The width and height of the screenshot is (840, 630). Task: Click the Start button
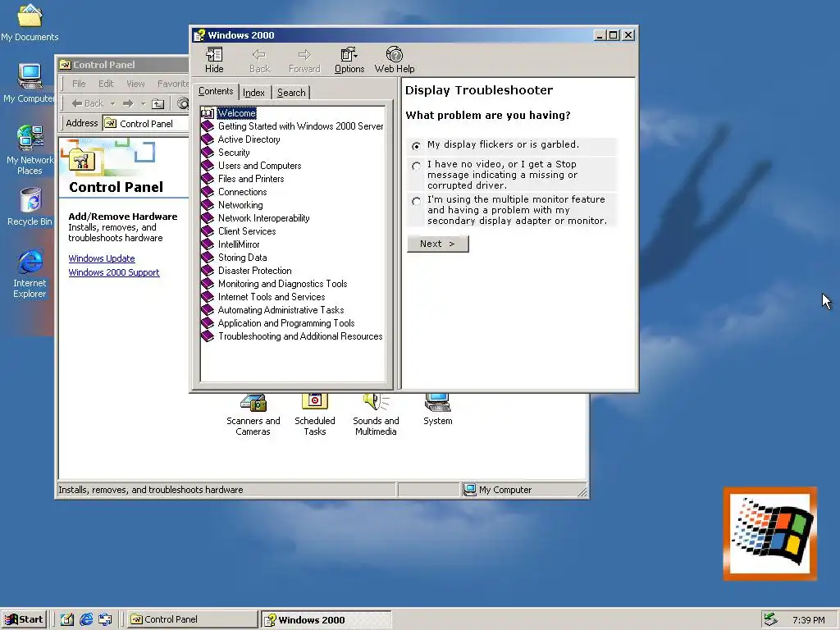pyautogui.click(x=24, y=619)
